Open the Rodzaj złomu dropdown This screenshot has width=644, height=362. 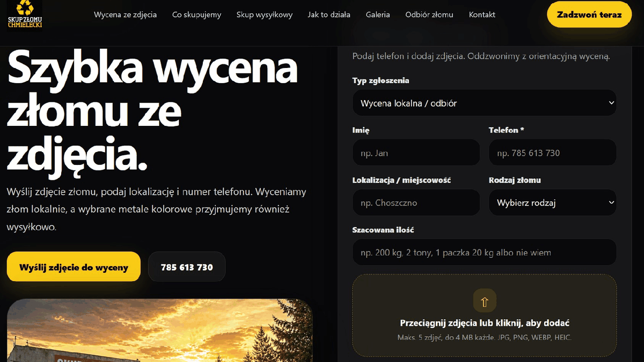[x=552, y=203]
